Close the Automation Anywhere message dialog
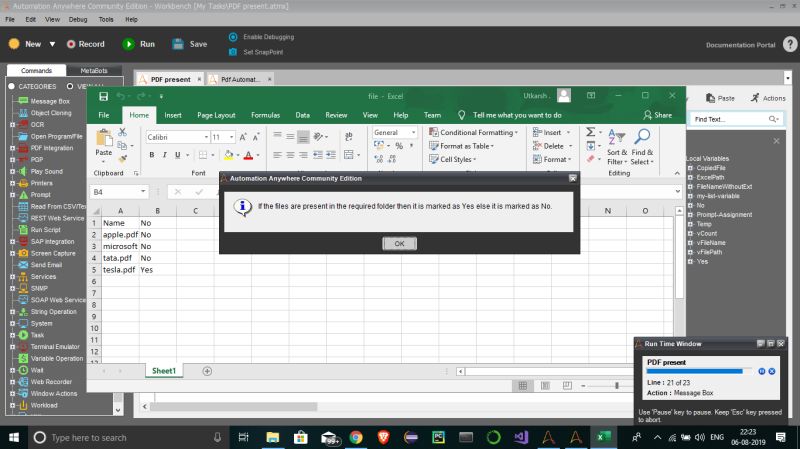Screen dimensions: 800x449 click(572, 178)
